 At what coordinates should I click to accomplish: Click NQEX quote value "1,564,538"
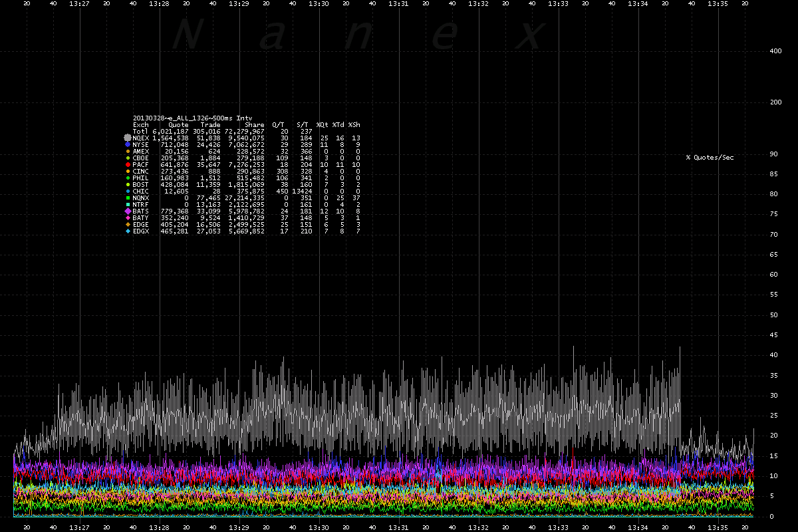(171, 138)
